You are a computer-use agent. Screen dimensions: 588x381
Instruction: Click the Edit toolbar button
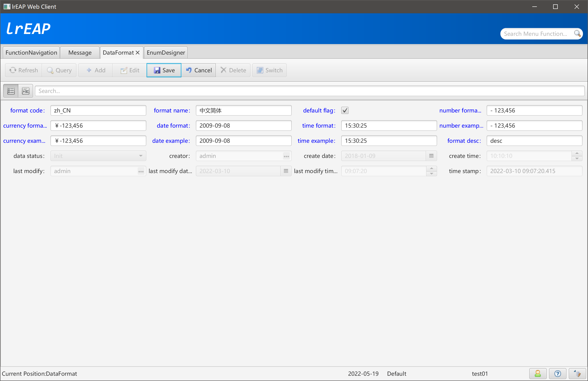coord(130,70)
